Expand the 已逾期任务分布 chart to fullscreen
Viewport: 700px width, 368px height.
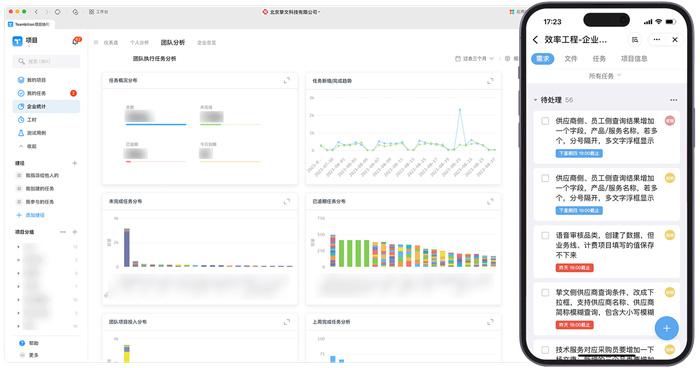pyautogui.click(x=490, y=201)
